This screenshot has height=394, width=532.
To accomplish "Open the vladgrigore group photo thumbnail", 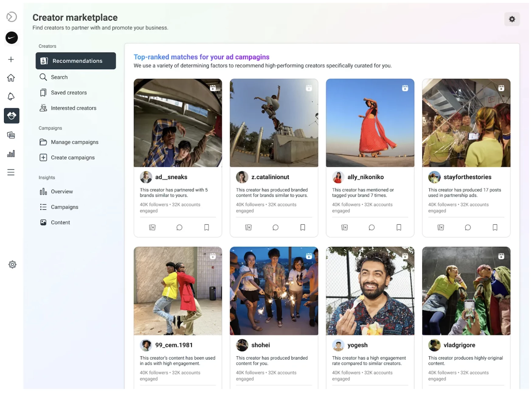I will tap(466, 291).
